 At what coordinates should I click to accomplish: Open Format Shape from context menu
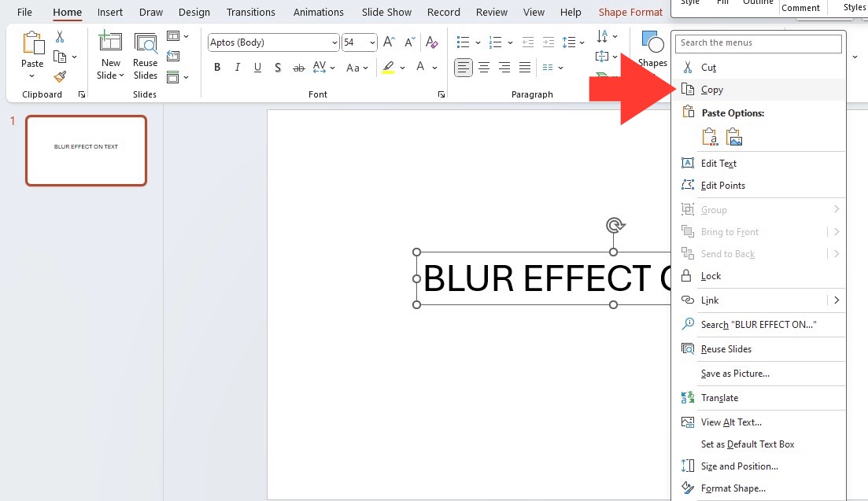tap(759, 488)
